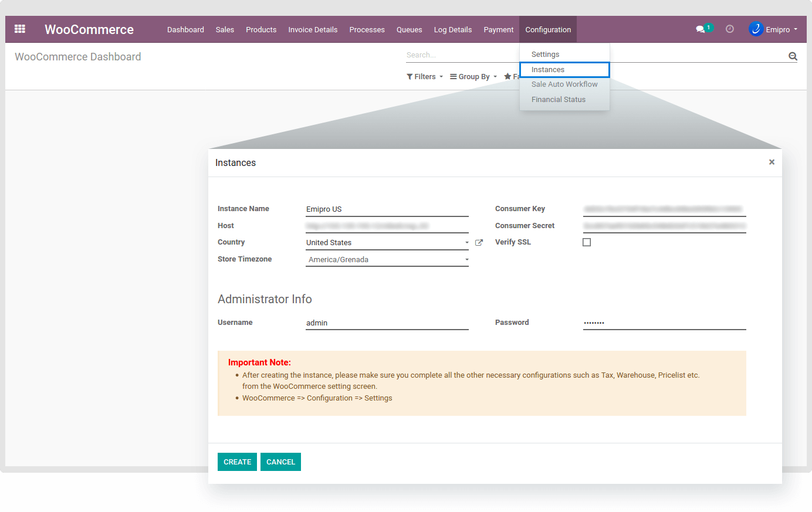Click the Username field
Image resolution: width=812 pixels, height=512 pixels.
click(387, 323)
